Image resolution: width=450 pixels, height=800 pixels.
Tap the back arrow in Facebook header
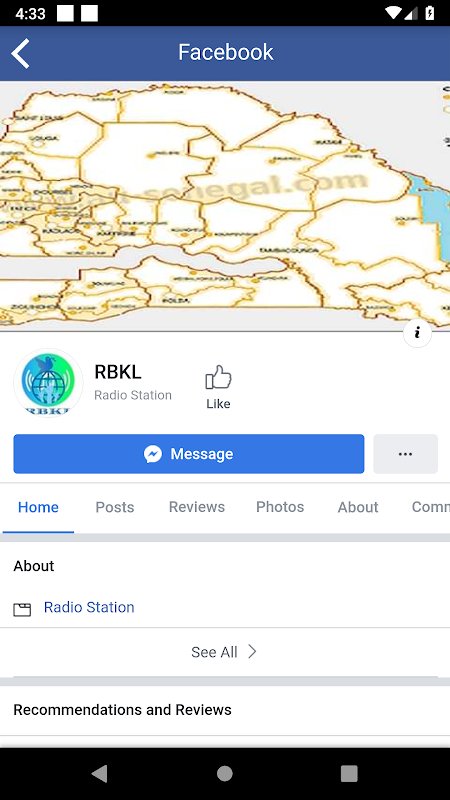(20, 53)
